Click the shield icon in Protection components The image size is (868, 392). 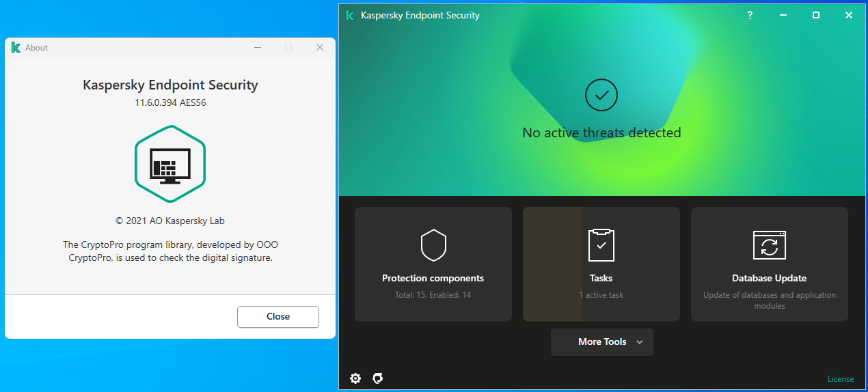click(x=433, y=245)
